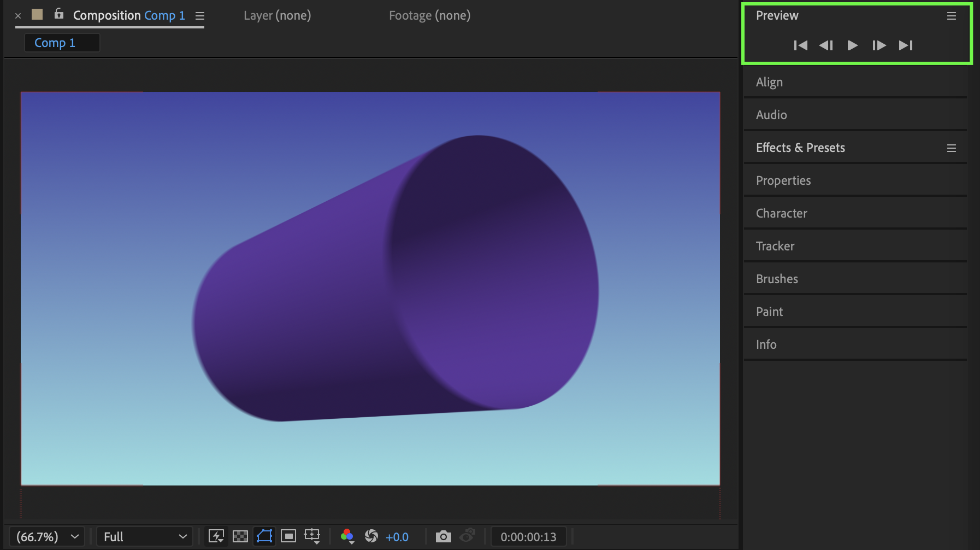980x550 pixels.
Task: Expand the Effects & Presets panel
Action: (800, 148)
